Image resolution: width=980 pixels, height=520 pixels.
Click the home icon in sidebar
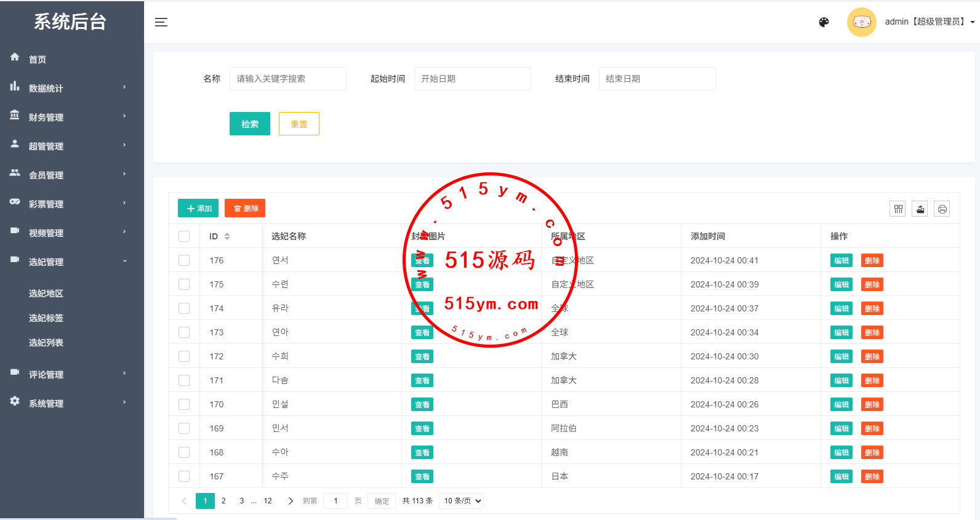[x=15, y=57]
